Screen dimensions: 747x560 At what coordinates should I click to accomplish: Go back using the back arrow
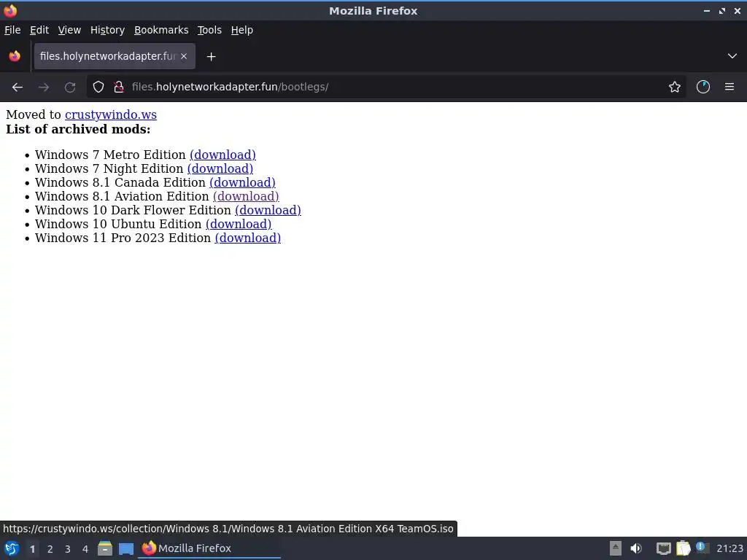point(18,87)
